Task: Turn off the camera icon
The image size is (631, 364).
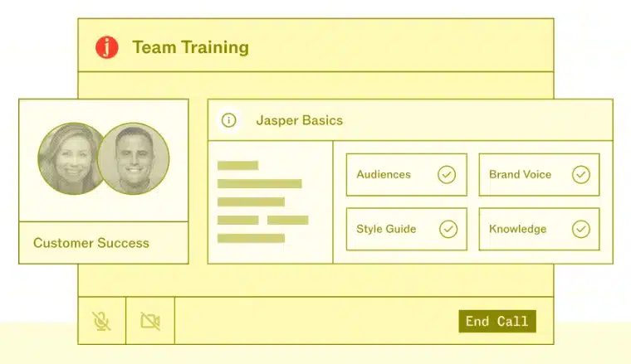Action: 150,321
